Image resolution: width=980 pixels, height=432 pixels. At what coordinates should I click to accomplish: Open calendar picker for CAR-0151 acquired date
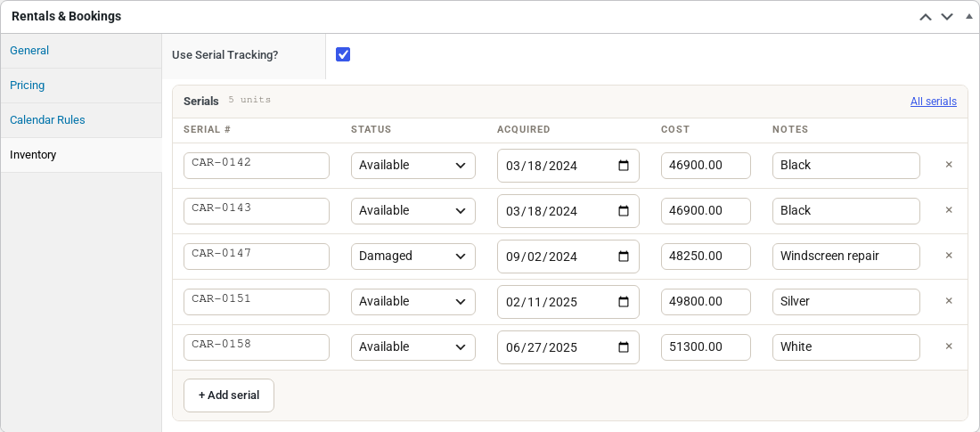pyautogui.click(x=623, y=301)
